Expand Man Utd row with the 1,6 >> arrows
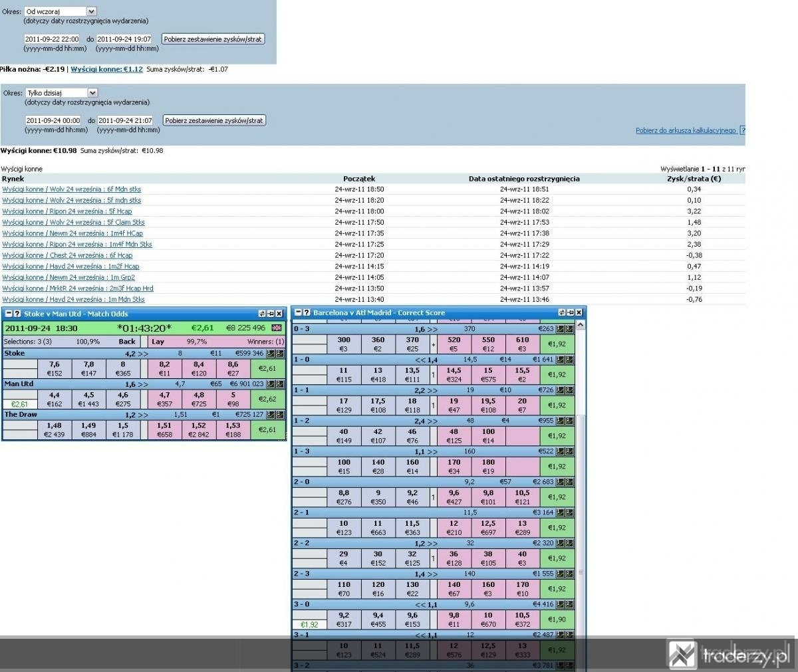The image size is (798, 672). pos(136,384)
